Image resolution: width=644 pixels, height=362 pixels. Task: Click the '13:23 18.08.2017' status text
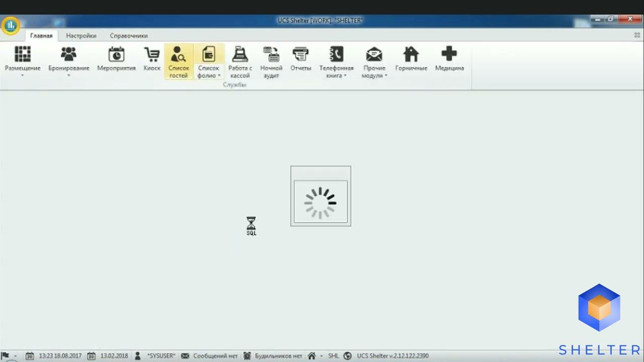click(60, 356)
